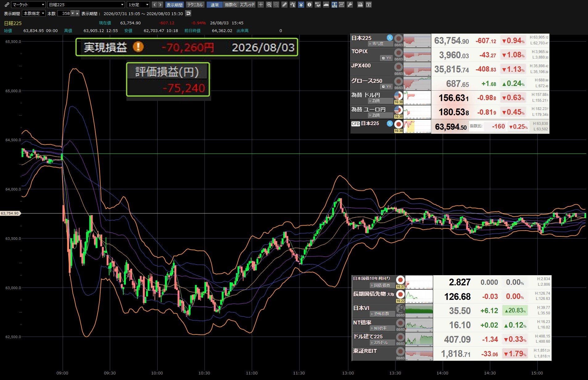Click the 日経225 chart title label

pyautogui.click(x=13, y=23)
